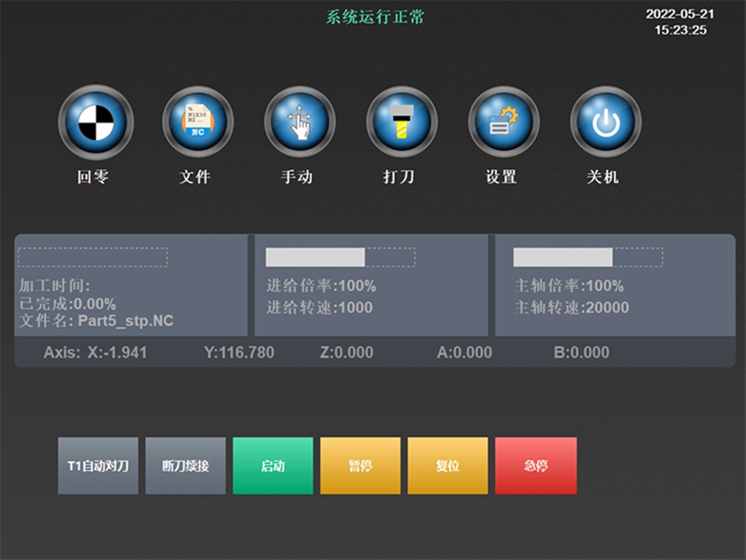Click the X axis coordinate -1.941

(x=117, y=352)
